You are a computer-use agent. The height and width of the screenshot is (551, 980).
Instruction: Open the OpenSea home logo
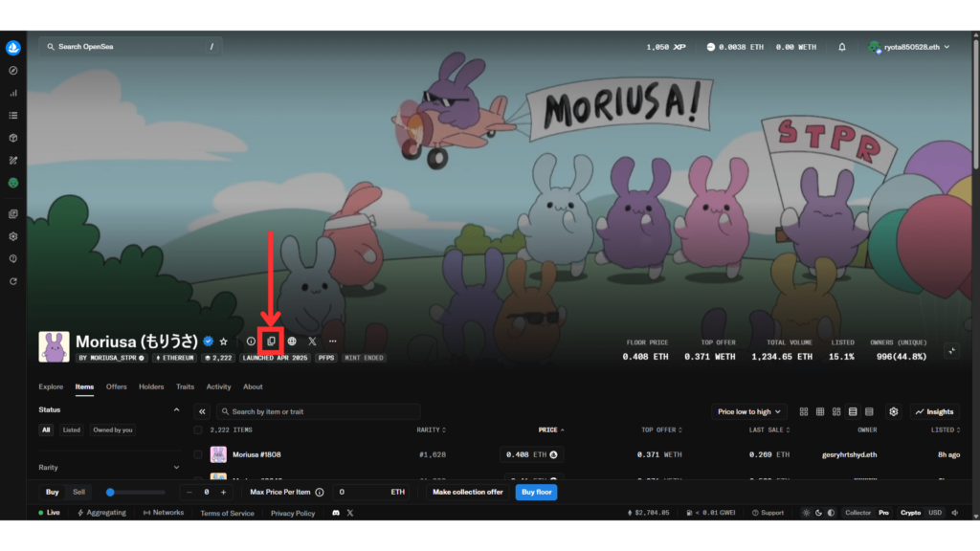(13, 48)
